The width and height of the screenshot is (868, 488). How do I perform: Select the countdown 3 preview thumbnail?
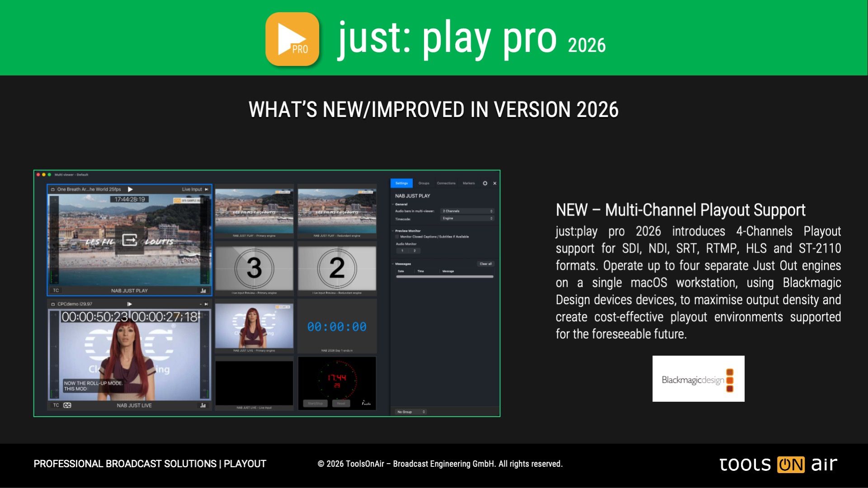(x=254, y=268)
